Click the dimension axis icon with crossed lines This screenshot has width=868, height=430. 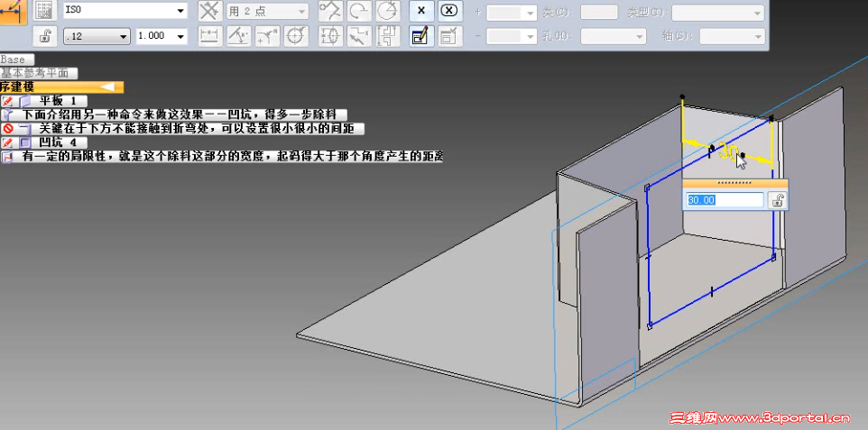point(210,11)
